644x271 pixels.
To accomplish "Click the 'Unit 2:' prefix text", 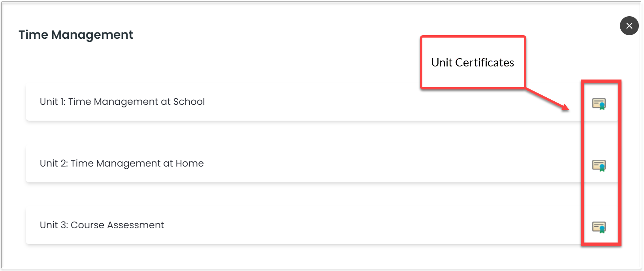I will point(54,163).
